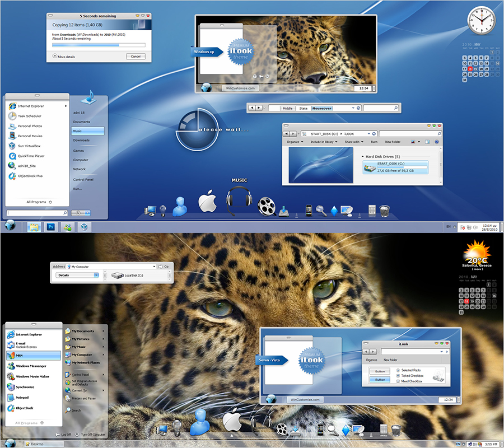This screenshot has height=448, width=504.
Task: Open the Music headphones icon in the upper dock
Action: coord(239,200)
